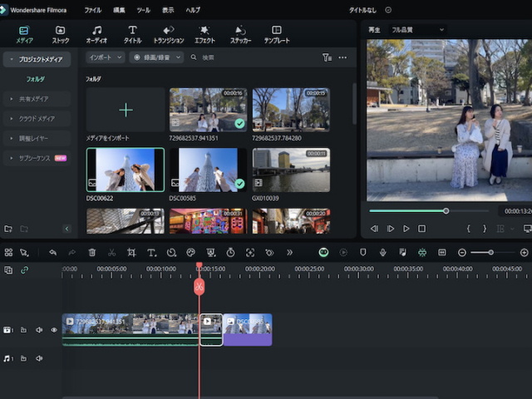
Task: Expand the 共有メディア tree item
Action: [35, 99]
